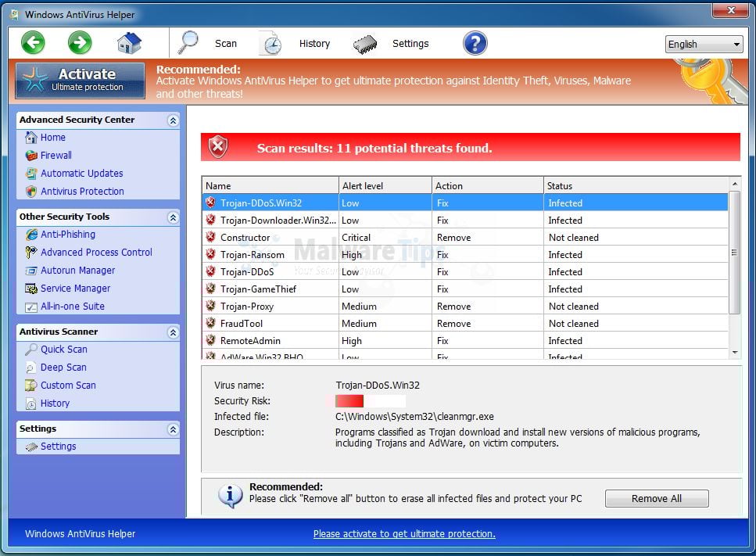The image size is (756, 556).
Task: Open the Home house icon in toolbar
Action: [x=129, y=43]
